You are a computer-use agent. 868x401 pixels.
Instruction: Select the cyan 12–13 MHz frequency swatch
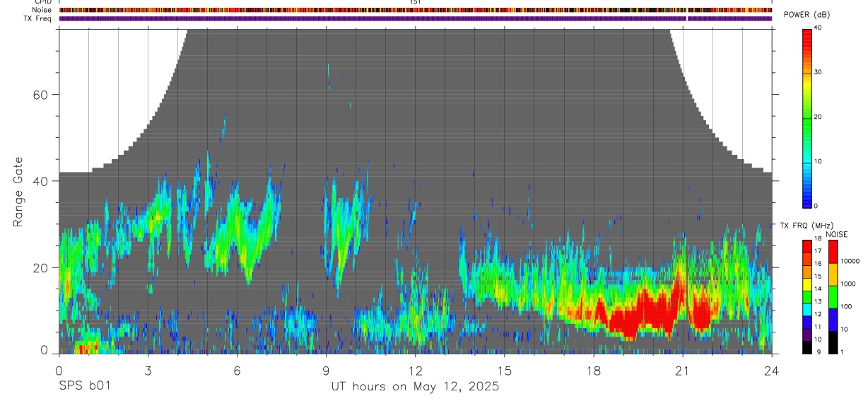tap(807, 310)
